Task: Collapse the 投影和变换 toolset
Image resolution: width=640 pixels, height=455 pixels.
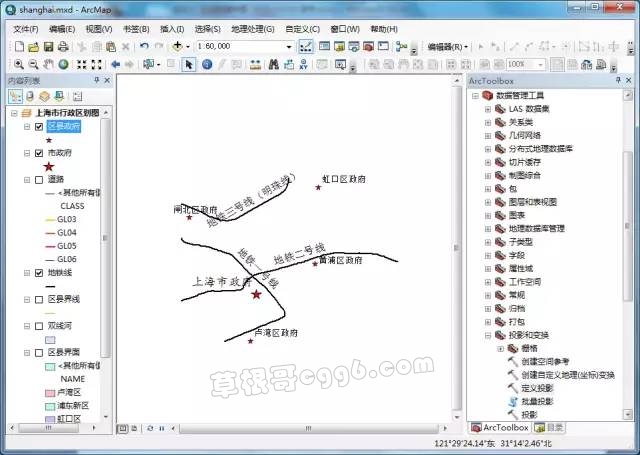Action: point(488,335)
